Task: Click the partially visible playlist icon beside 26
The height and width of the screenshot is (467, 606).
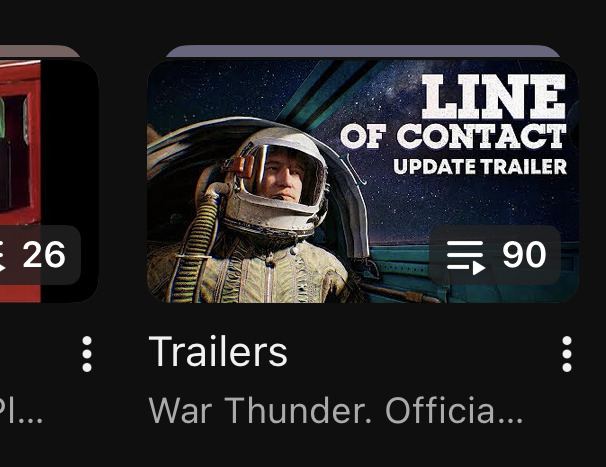Action: pyautogui.click(x=2, y=257)
